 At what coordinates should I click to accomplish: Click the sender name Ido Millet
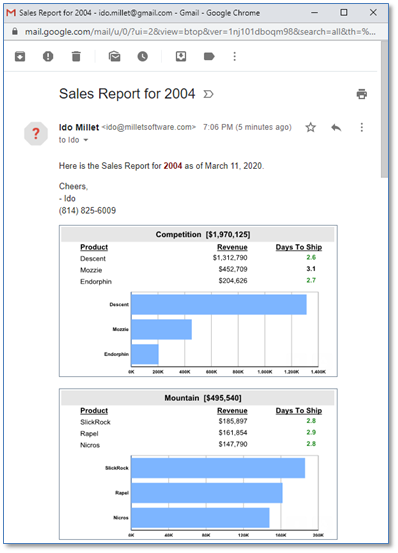pyautogui.click(x=79, y=127)
